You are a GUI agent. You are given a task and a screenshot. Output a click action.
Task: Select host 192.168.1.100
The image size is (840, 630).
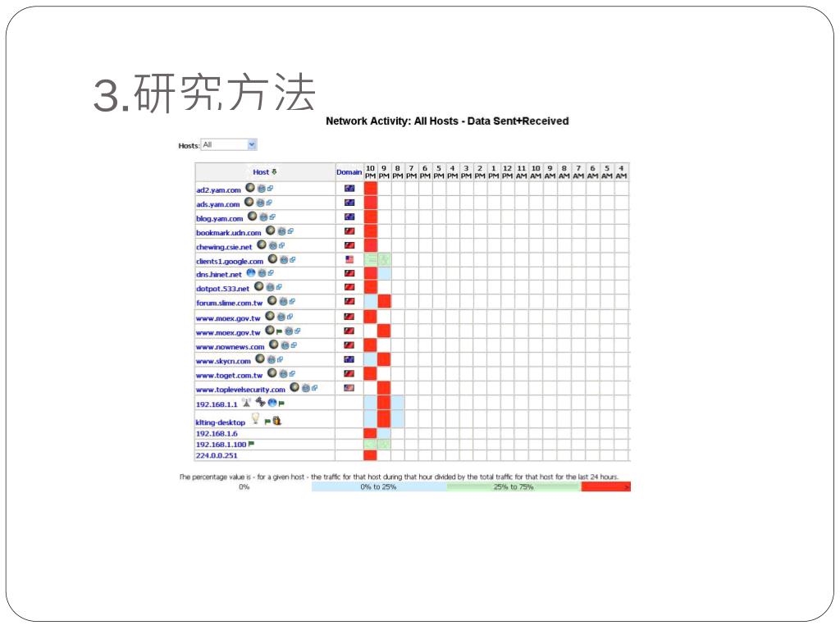221,445
